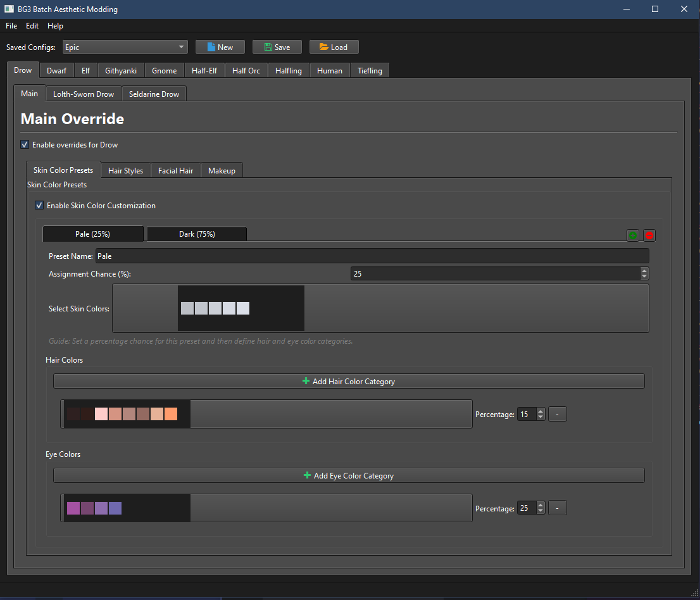This screenshot has width=700, height=600.
Task: Click the blue-violet eye color swatch
Action: point(115,508)
